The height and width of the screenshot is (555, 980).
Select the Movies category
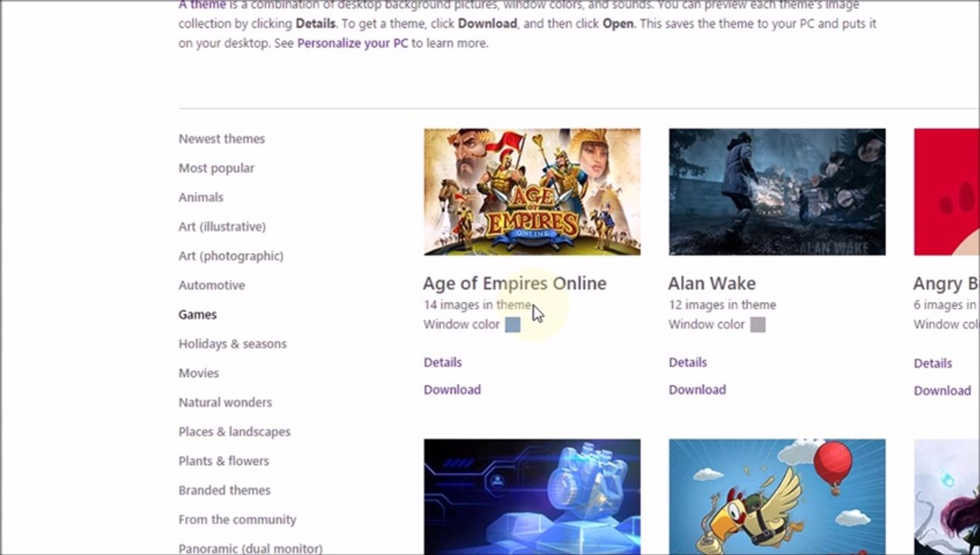coord(199,373)
